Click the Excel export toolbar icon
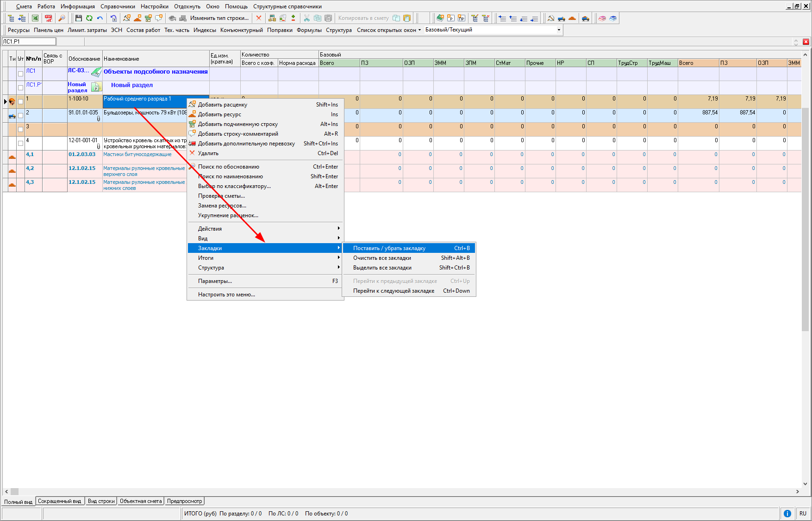812x521 pixels. (35, 18)
